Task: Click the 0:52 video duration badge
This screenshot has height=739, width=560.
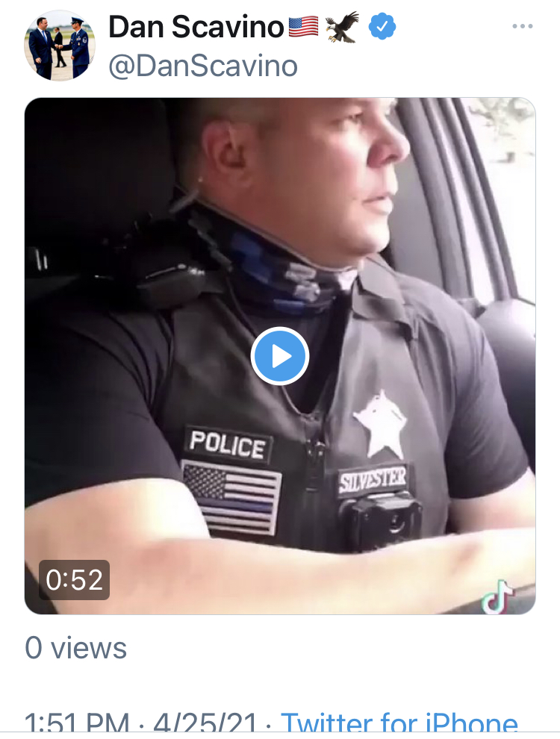Action: tap(74, 580)
